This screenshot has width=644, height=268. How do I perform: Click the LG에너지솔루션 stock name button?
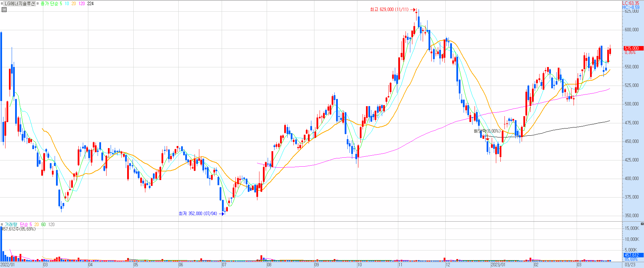20,3
